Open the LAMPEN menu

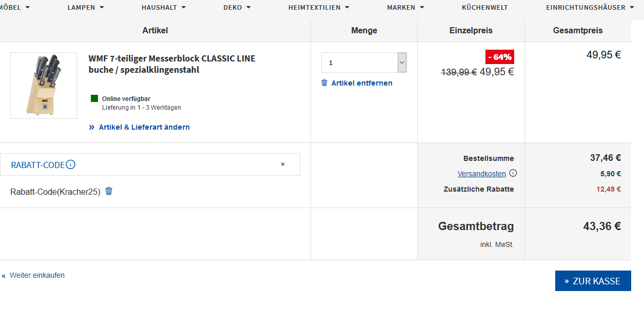click(x=86, y=7)
